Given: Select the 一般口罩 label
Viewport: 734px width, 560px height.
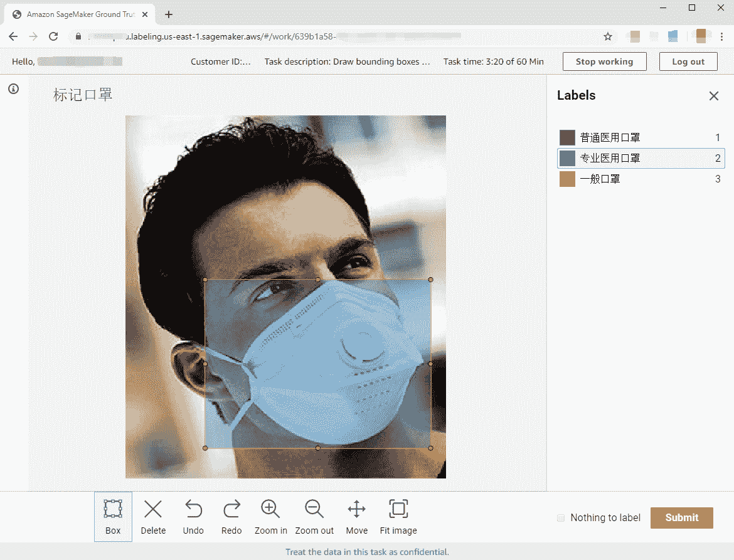Looking at the screenshot, I should tap(641, 179).
